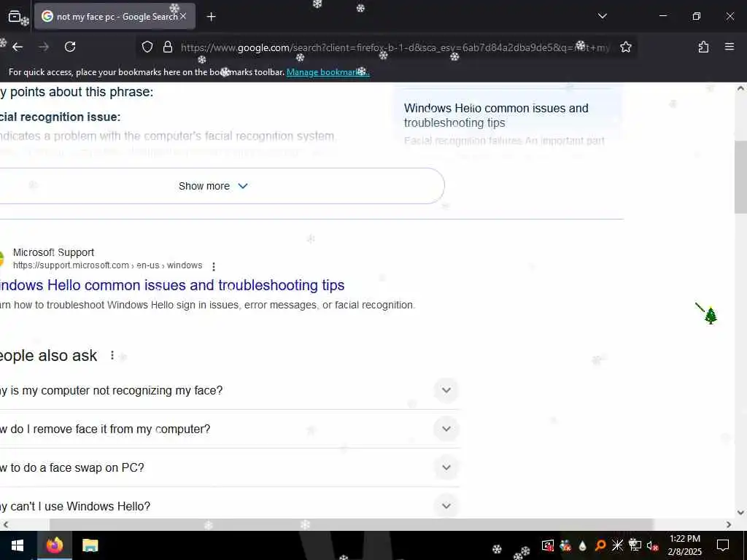The image size is (747, 560).
Task: Open Windows Hello troubleshooting tips result link
Action: pos(172,285)
